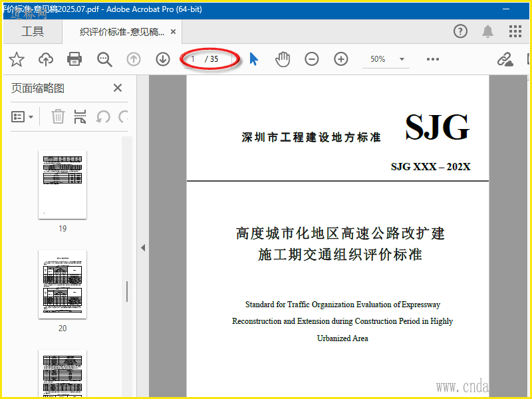This screenshot has height=399, width=532.
Task: Select page 19 thumbnail
Action: [x=63, y=185]
